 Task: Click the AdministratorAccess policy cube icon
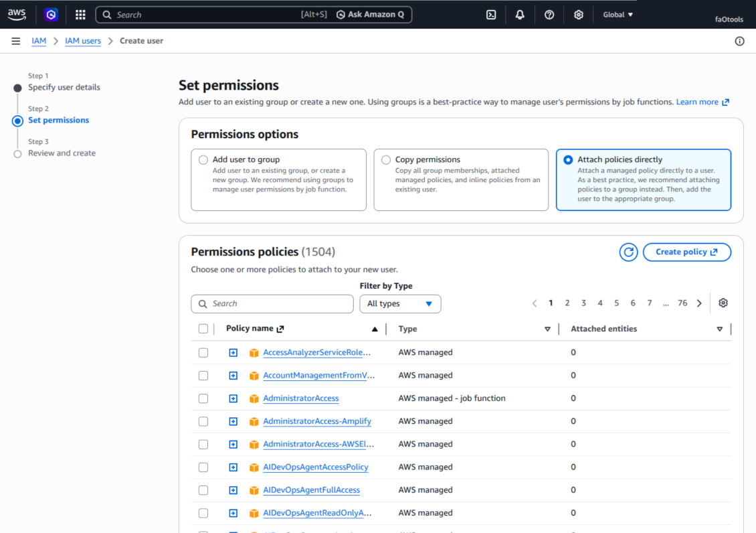click(x=254, y=398)
